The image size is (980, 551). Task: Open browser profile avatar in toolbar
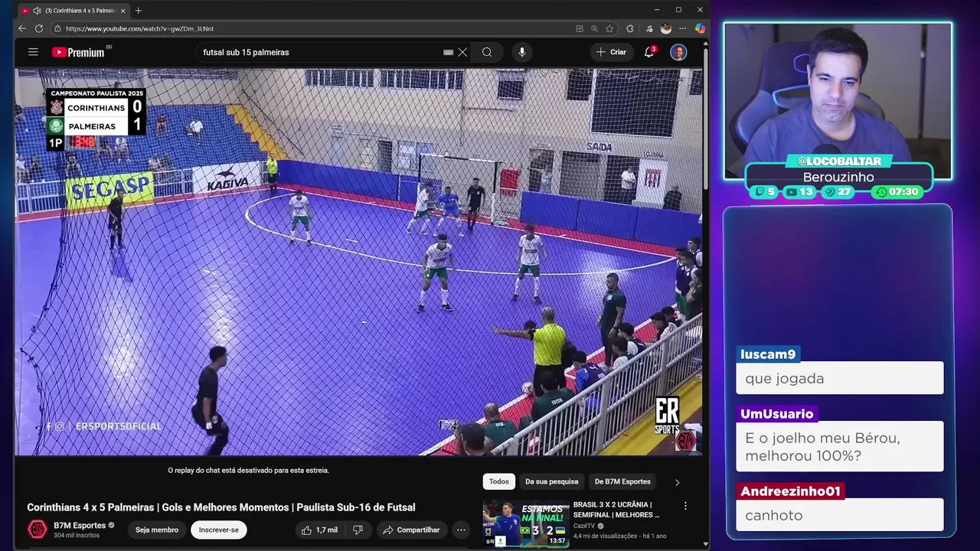pos(665,28)
